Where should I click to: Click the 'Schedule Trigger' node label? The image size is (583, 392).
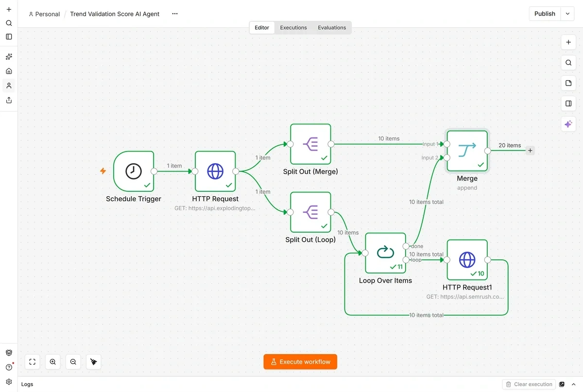click(x=134, y=199)
